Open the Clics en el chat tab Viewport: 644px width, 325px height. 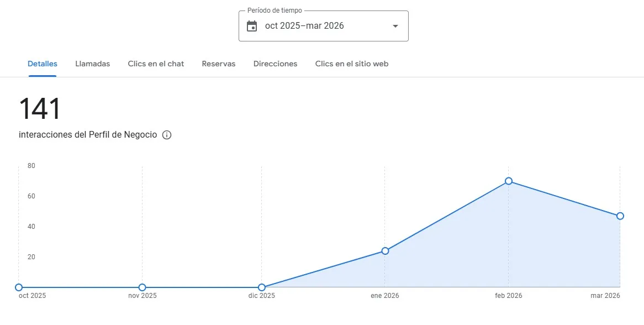156,64
